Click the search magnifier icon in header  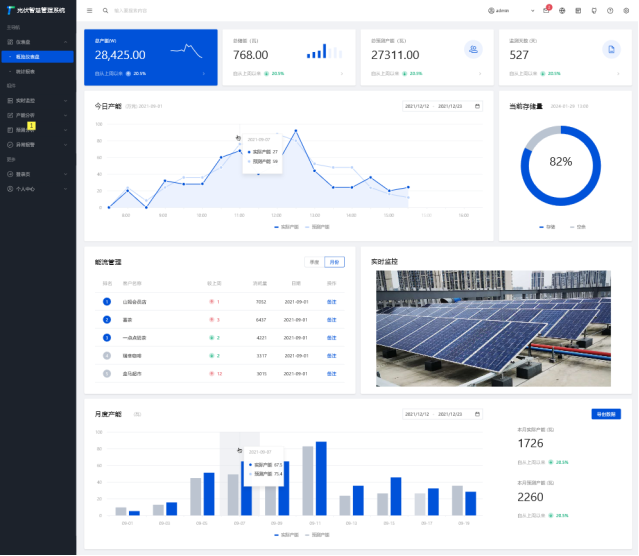[x=104, y=10]
